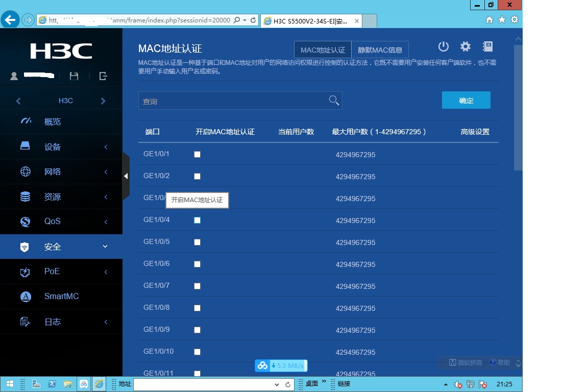
Task: Collapse the sidebar with the arrow handle
Action: tap(126, 176)
